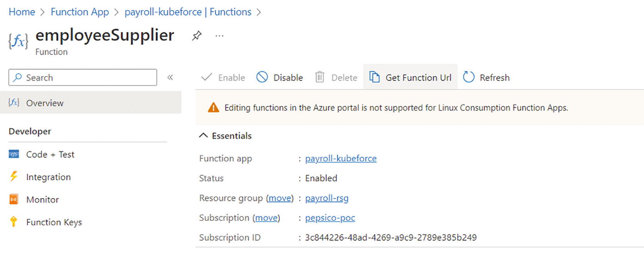The image size is (644, 275).
Task: Open the payroll-kubeforce function app link
Action: [x=341, y=159]
